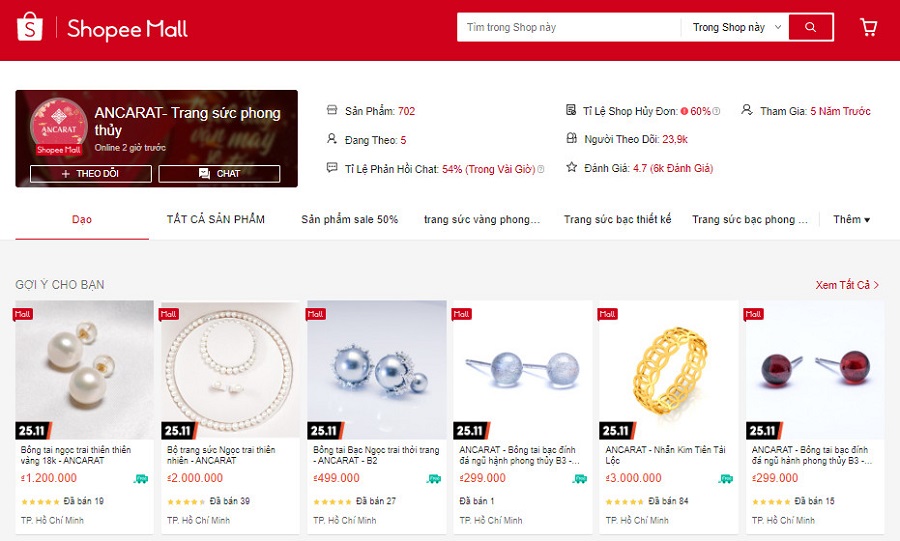Click the help icon beside chat response rate
This screenshot has width=900, height=541.
(540, 169)
